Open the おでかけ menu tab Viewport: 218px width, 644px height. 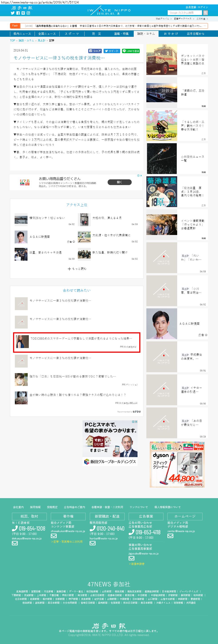[x=171, y=34]
